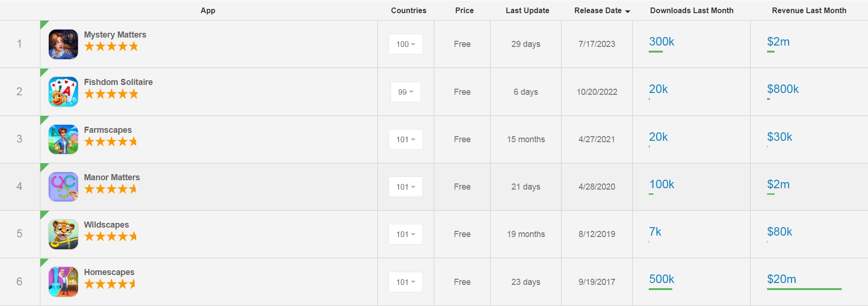This screenshot has height=306, width=868.
Task: Open the $800k revenue link
Action: coord(783,89)
